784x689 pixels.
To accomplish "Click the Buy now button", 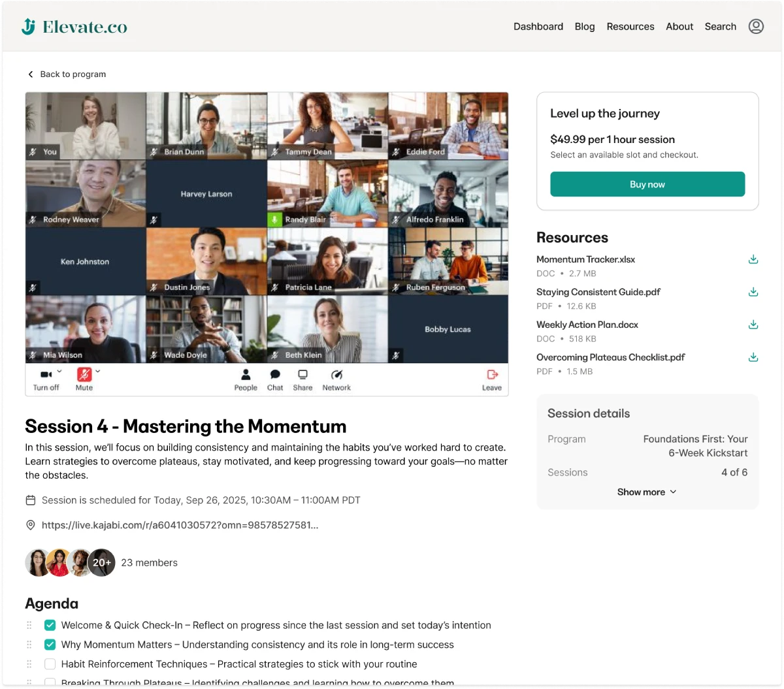I will (647, 184).
